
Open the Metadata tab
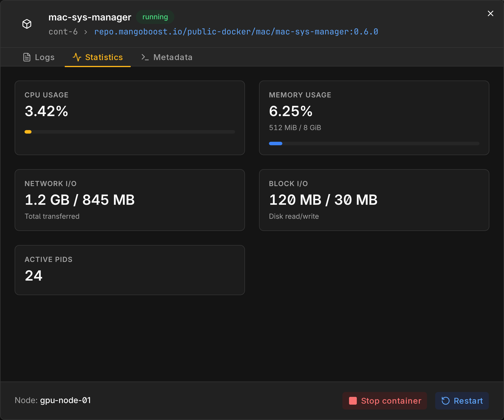coord(167,57)
